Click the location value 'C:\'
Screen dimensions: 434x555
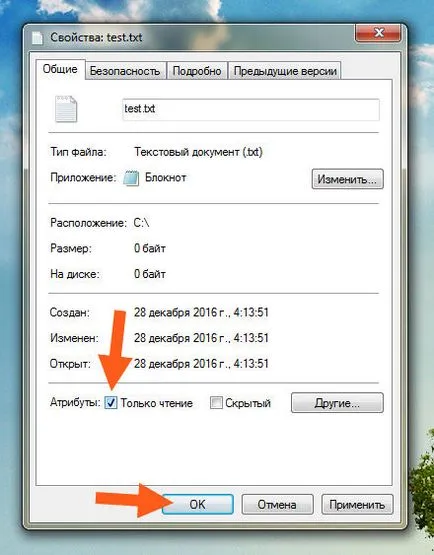(141, 223)
